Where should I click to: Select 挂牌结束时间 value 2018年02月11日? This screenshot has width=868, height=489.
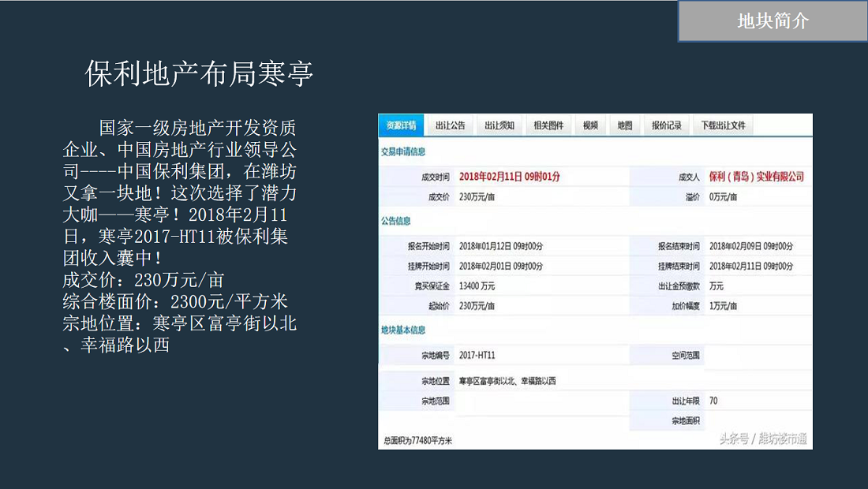[751, 266]
